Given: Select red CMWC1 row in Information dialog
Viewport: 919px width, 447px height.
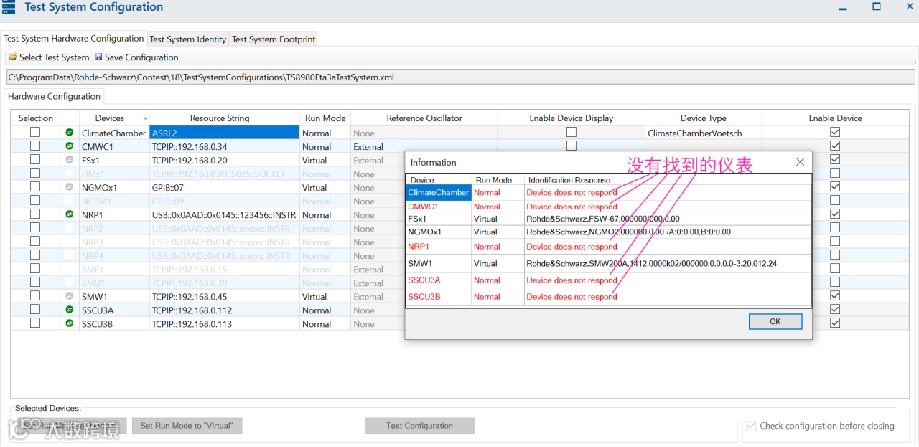Looking at the screenshot, I should pos(608,206).
